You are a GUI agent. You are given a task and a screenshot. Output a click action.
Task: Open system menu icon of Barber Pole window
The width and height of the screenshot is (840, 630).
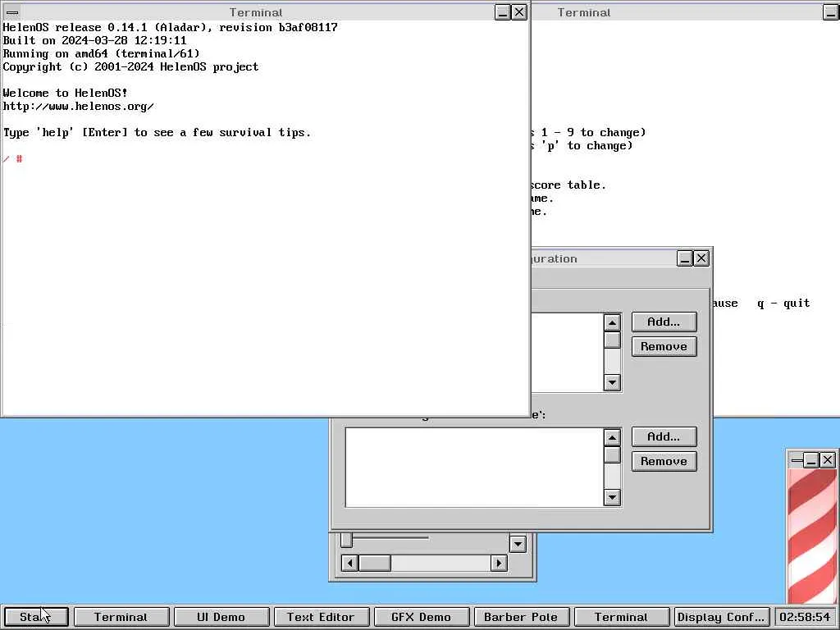pos(796,459)
